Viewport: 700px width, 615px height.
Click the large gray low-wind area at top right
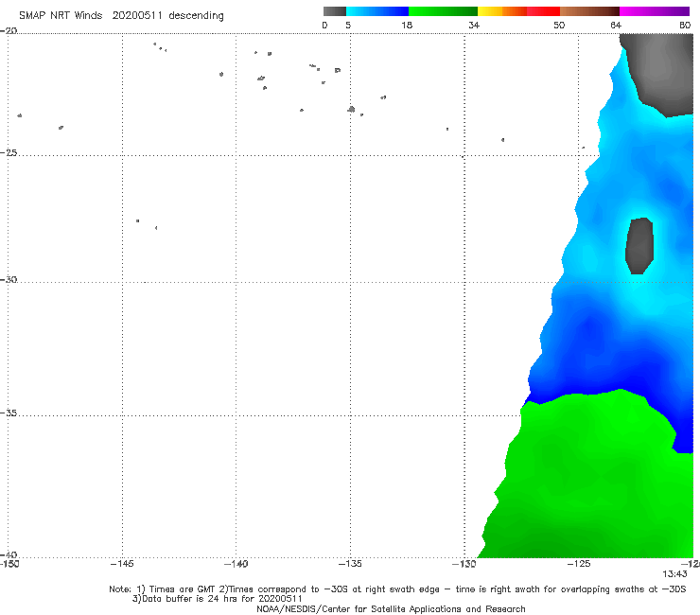[x=660, y=74]
